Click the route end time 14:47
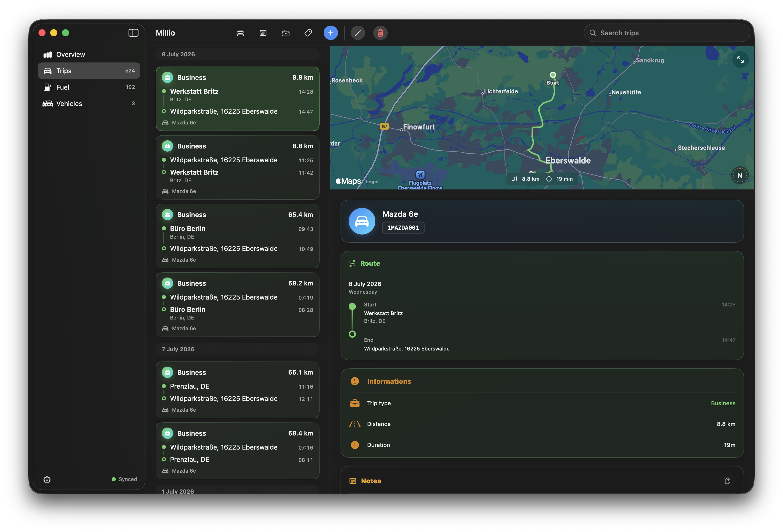The width and height of the screenshot is (783, 532). click(728, 340)
